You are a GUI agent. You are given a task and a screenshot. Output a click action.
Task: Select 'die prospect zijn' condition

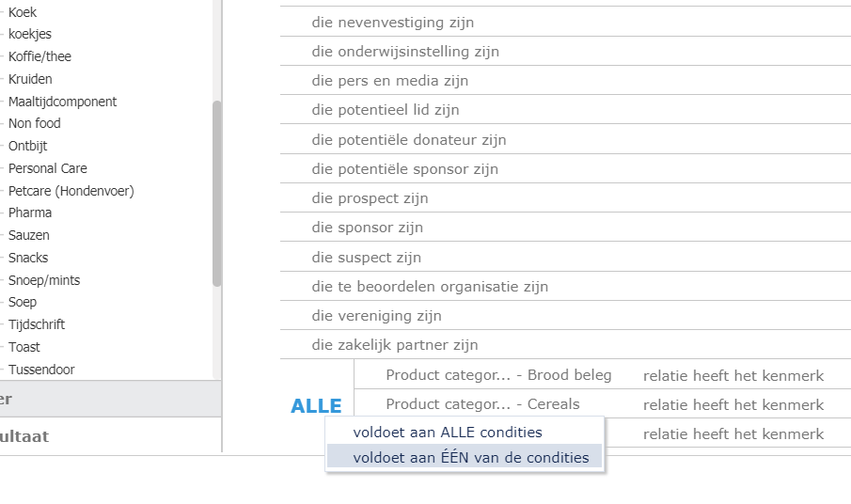pos(370,198)
